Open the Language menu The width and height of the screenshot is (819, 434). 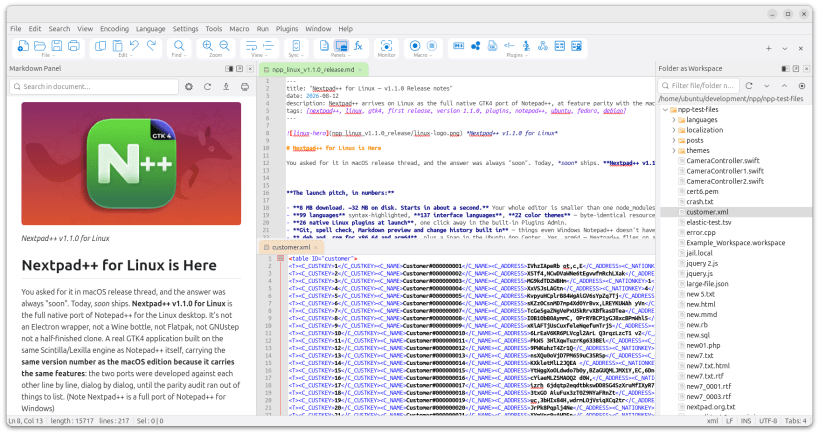(150, 29)
